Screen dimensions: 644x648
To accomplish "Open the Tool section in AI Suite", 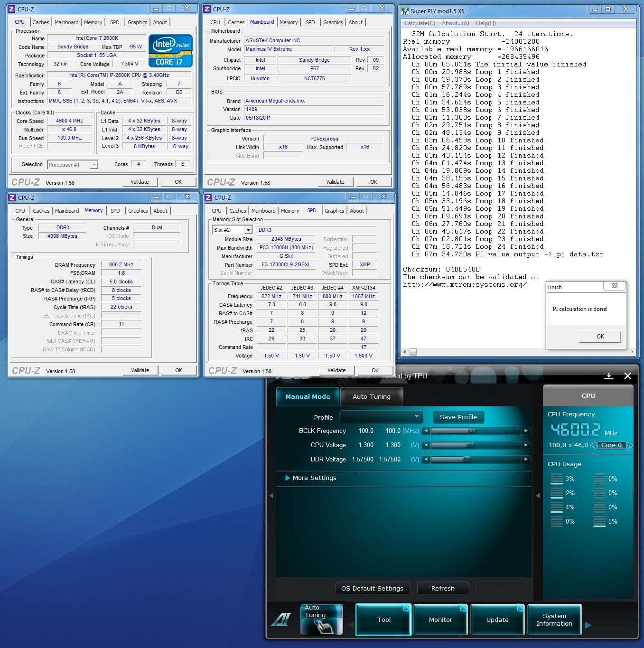I will (x=384, y=620).
